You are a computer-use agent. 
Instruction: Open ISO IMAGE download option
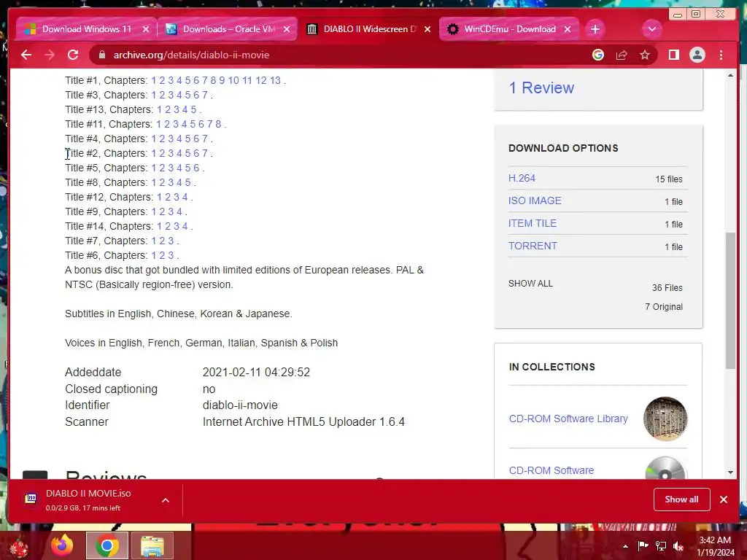click(x=535, y=201)
